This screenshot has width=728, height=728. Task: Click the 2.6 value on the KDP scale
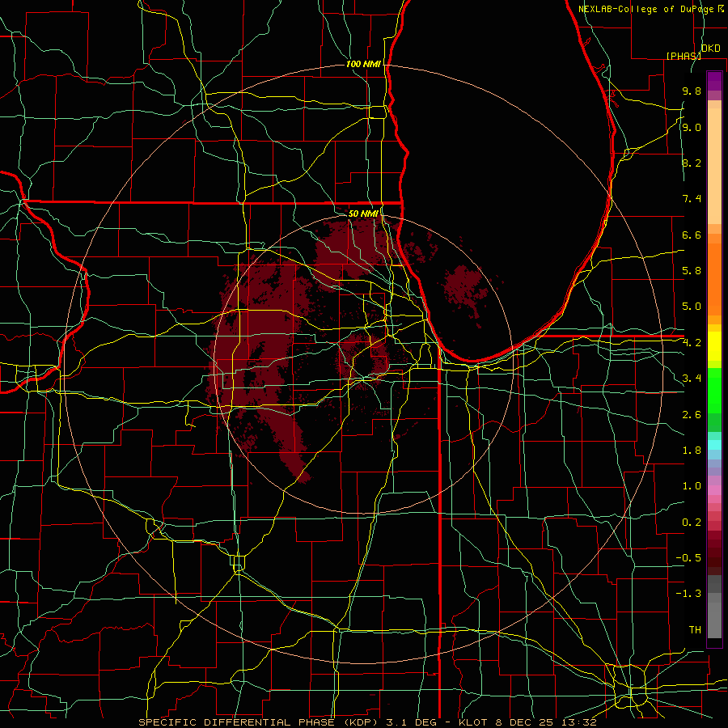(692, 415)
